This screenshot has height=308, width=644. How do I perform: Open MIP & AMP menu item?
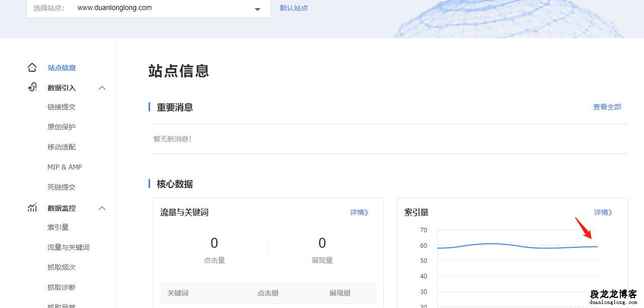tap(64, 167)
